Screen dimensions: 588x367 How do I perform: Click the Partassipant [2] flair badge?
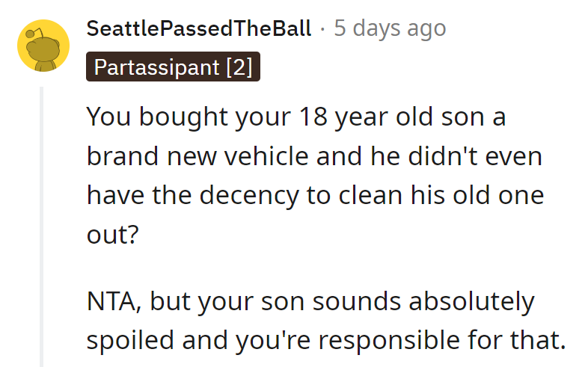point(173,67)
